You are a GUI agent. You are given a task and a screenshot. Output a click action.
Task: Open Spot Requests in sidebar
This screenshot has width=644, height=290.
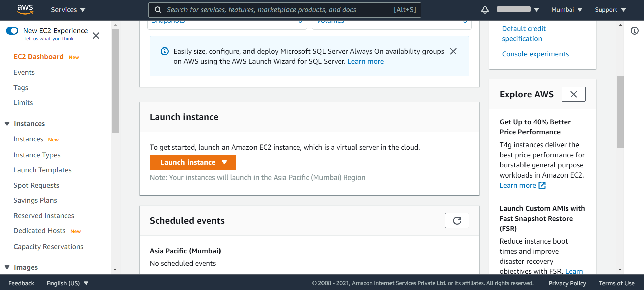pyautogui.click(x=36, y=185)
